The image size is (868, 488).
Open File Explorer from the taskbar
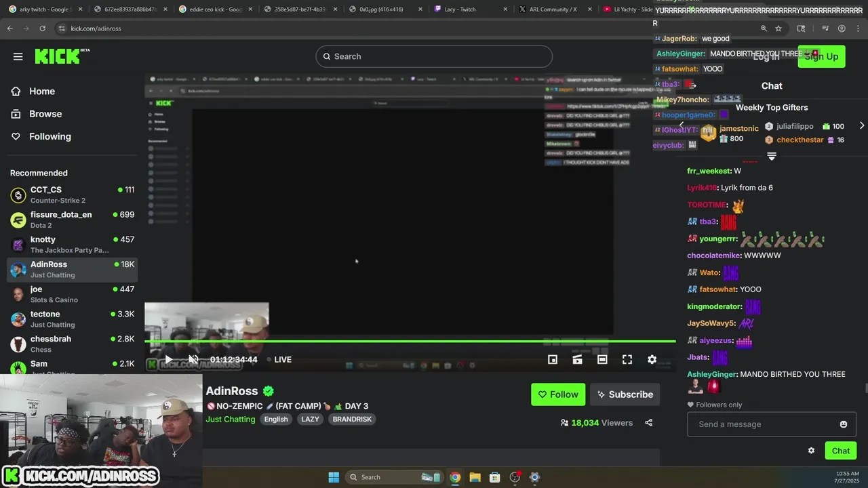(x=475, y=477)
